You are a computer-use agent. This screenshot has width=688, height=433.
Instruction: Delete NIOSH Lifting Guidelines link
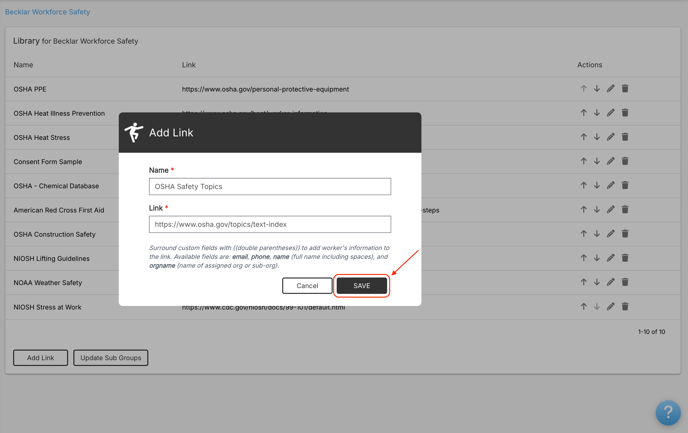click(x=625, y=258)
